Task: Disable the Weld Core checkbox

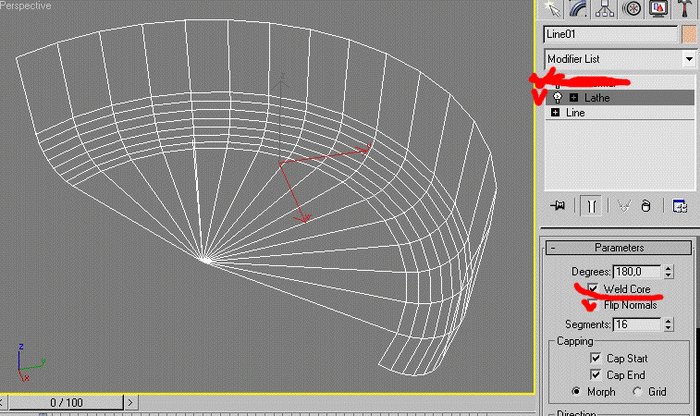Action: point(593,289)
